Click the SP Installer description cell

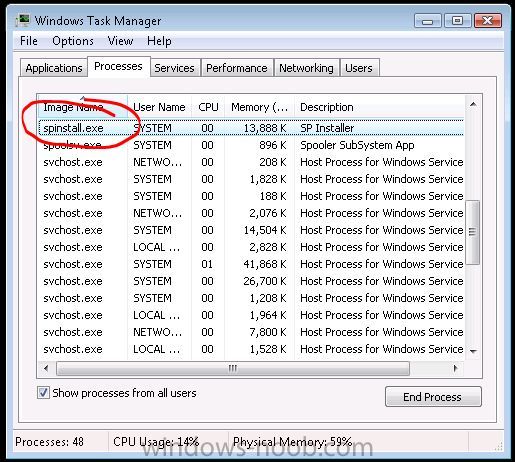coord(327,128)
